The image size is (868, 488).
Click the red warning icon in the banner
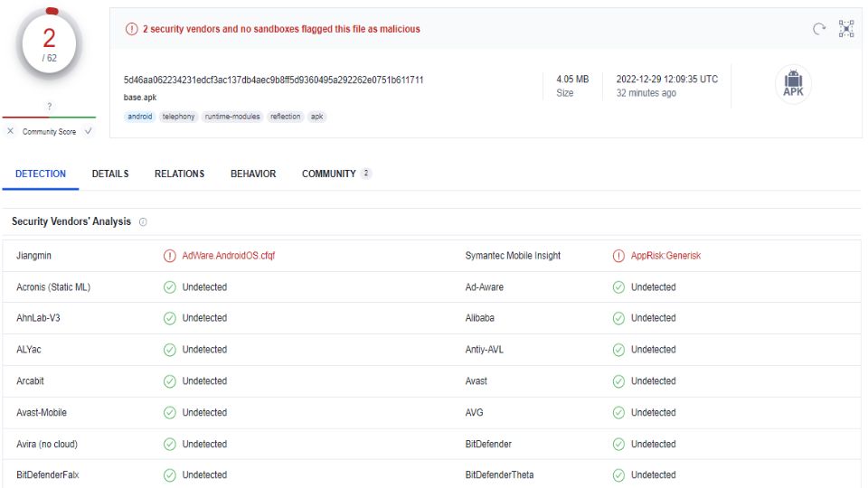pyautogui.click(x=131, y=29)
